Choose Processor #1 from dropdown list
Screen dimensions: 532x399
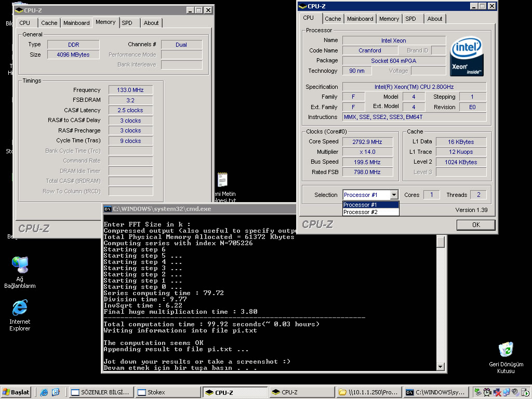[x=371, y=205]
